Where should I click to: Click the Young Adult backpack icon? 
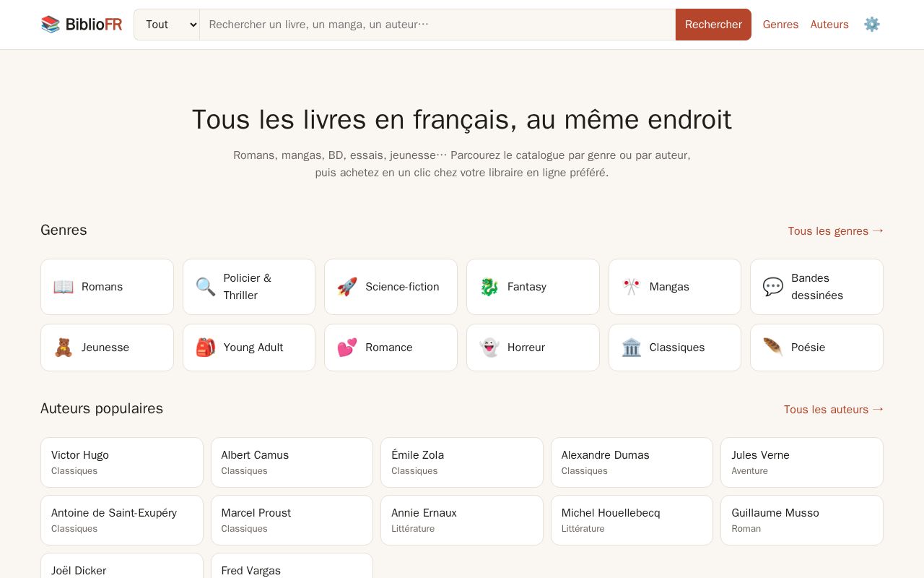[206, 348]
